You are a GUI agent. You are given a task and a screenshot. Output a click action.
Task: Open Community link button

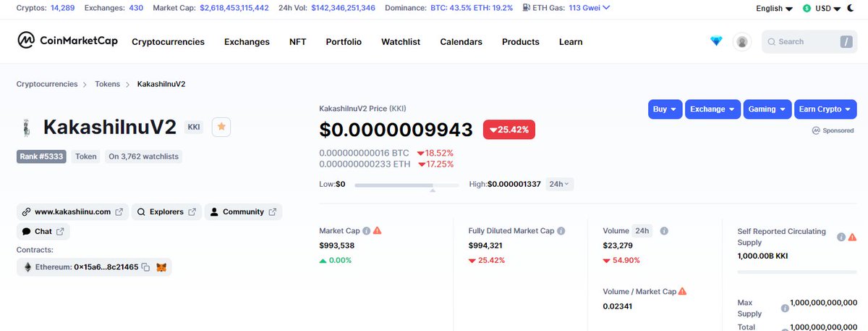(243, 212)
